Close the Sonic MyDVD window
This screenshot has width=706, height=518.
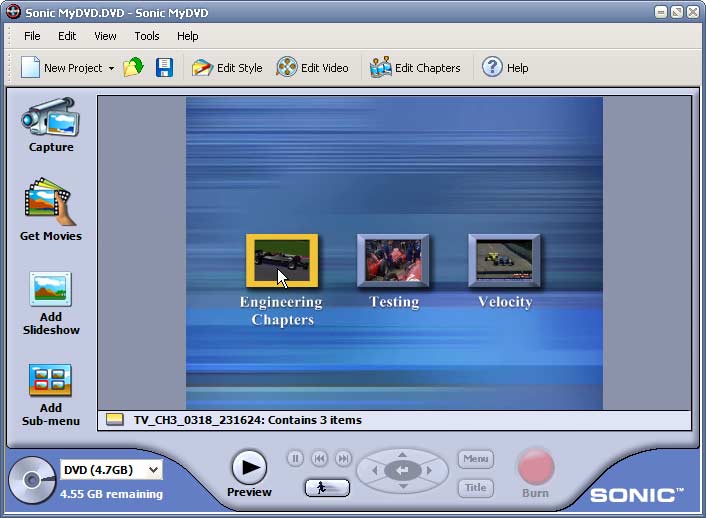coord(693,12)
